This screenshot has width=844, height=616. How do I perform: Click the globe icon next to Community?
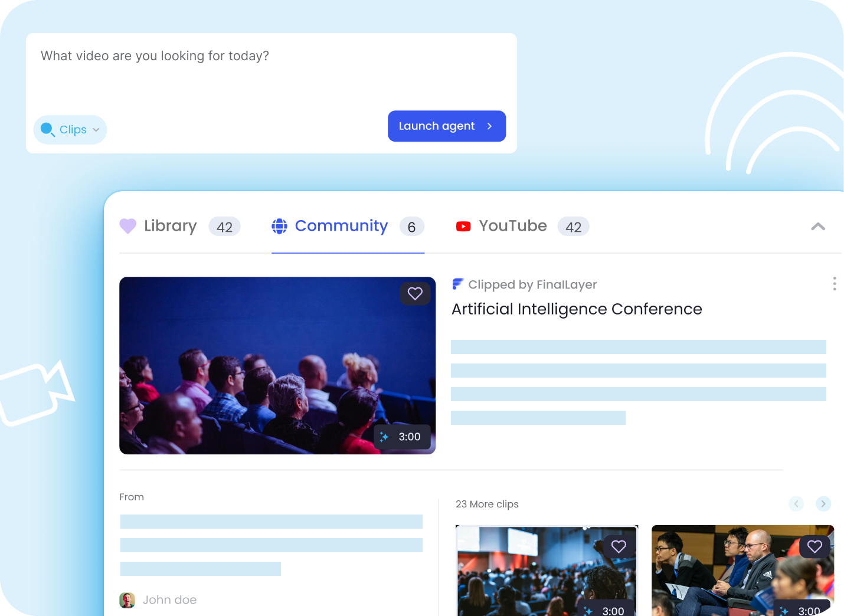[x=279, y=226]
